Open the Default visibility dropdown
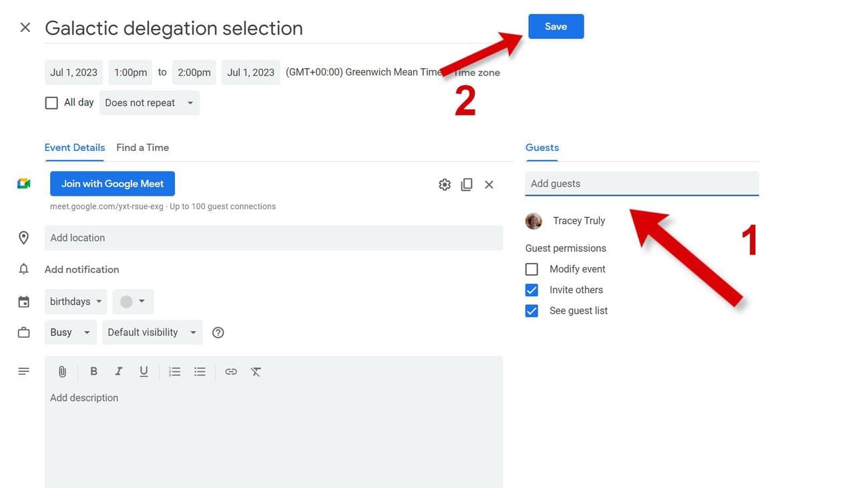The height and width of the screenshot is (488, 868). [x=152, y=332]
